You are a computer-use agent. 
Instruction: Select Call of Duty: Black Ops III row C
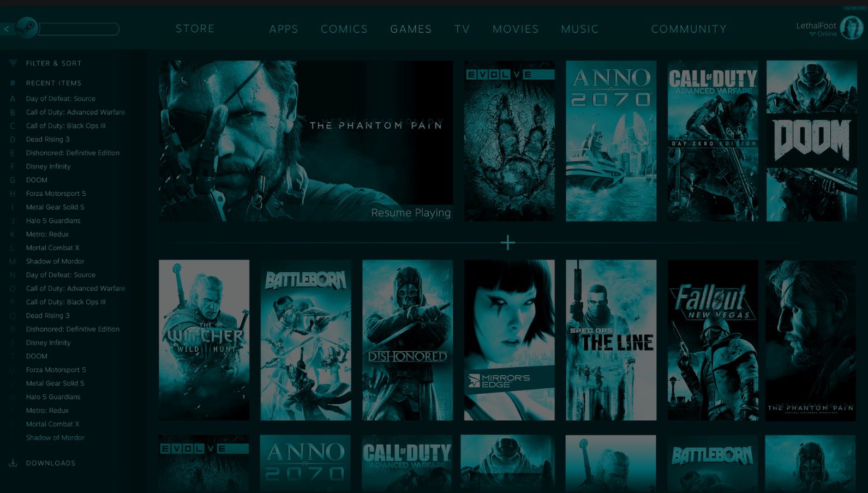pyautogui.click(x=66, y=126)
